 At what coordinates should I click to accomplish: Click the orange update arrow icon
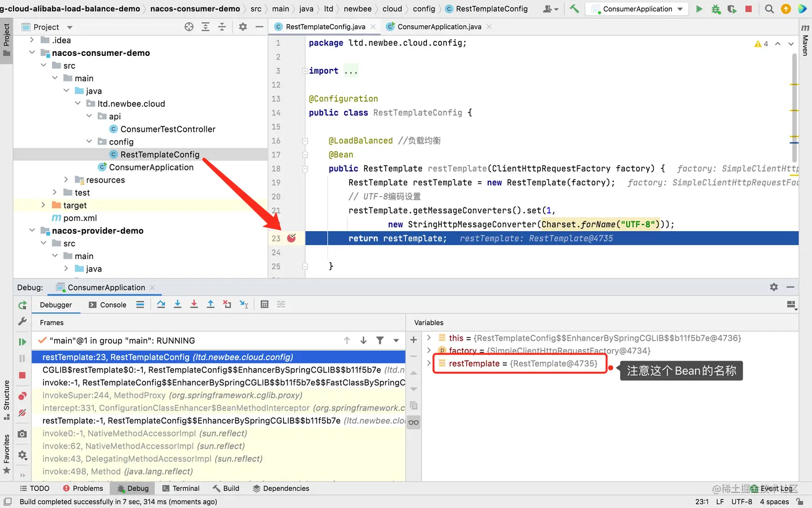point(786,9)
